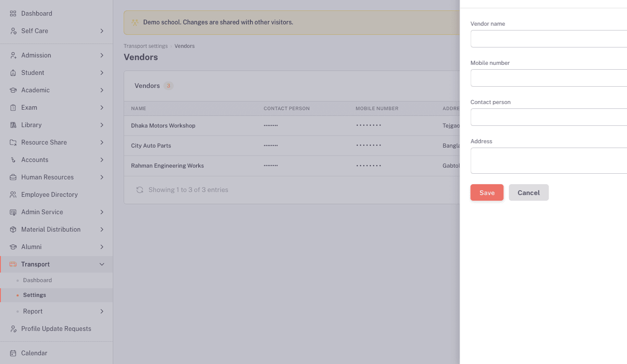This screenshot has width=627, height=364.
Task: Collapse the Transport menu chevron
Action: pos(102,264)
